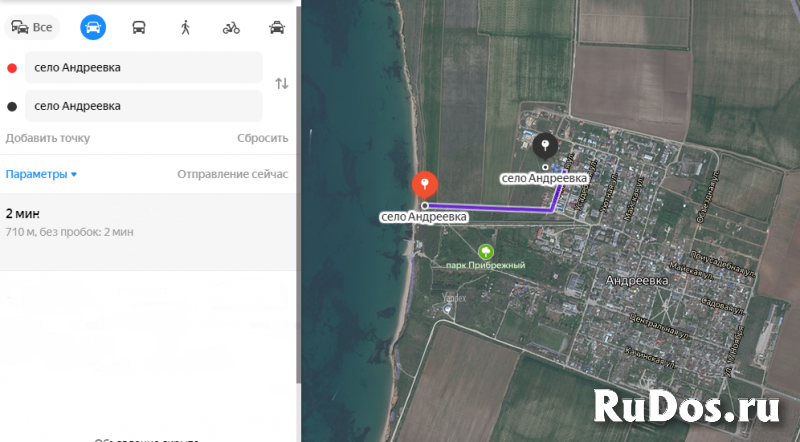800x442 pixels.
Task: Edit the destination address field
Action: pos(144,105)
